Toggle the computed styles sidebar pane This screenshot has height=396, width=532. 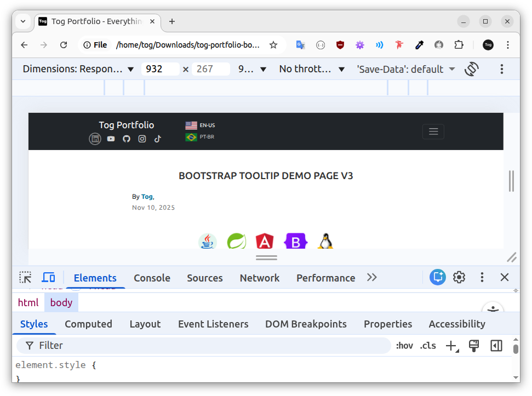pyautogui.click(x=496, y=346)
